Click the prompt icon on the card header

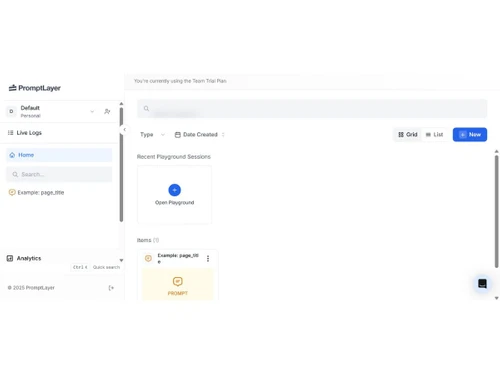(x=148, y=258)
